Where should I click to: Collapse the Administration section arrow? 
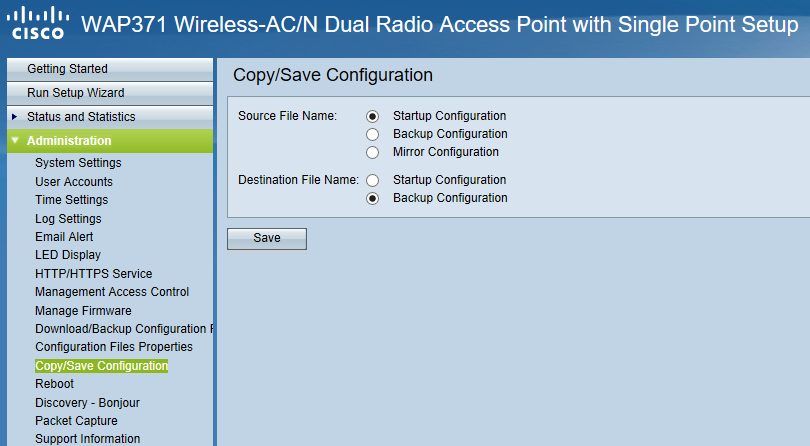(15, 141)
